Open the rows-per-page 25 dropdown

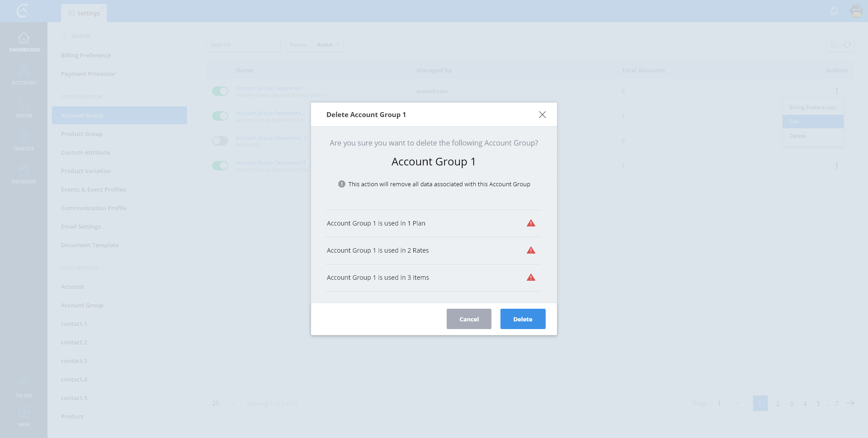(223, 403)
